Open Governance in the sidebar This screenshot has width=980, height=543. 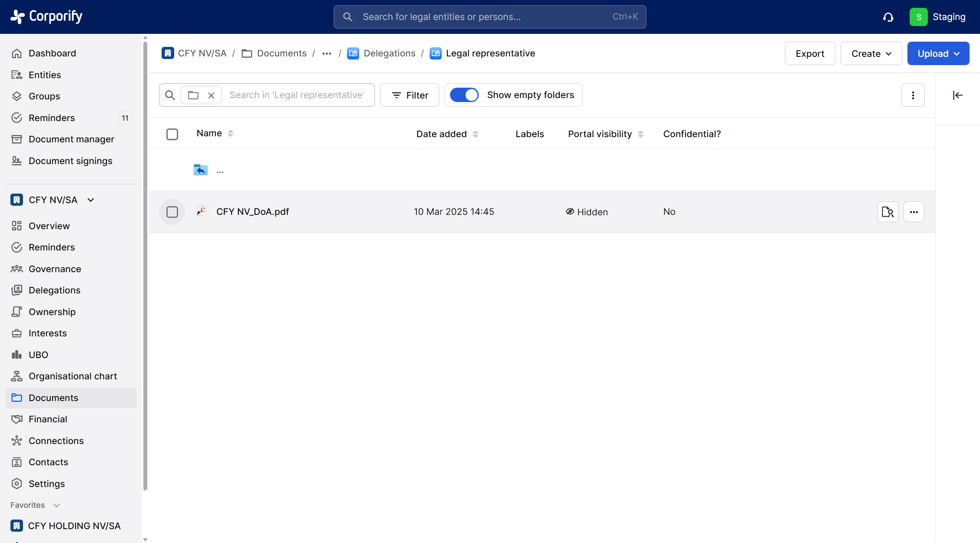(55, 269)
